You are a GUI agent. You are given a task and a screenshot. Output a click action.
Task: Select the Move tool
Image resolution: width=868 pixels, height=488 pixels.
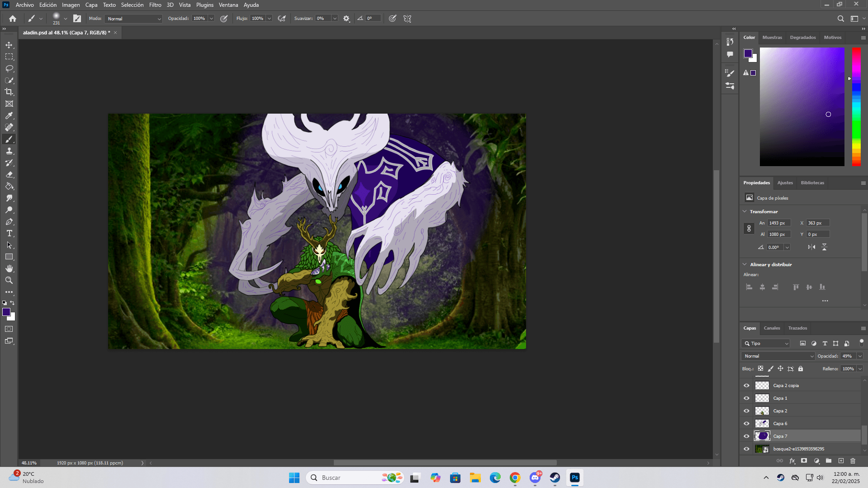click(9, 45)
